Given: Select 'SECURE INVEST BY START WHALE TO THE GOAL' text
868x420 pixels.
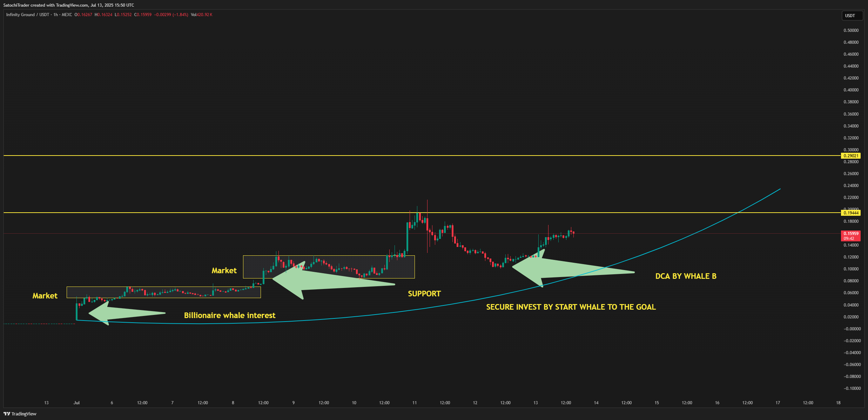Looking at the screenshot, I should (x=571, y=307).
